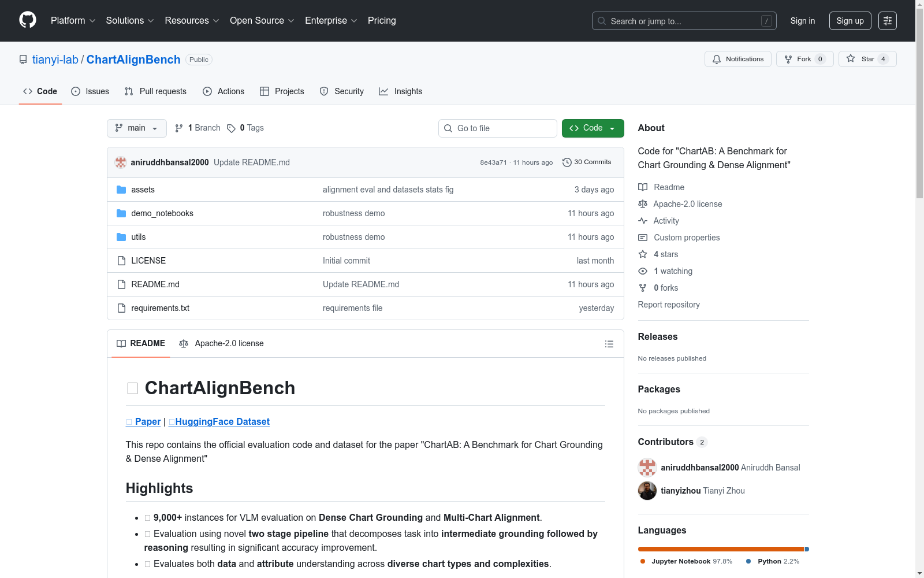Go to the GitHub homepage logo

pyautogui.click(x=28, y=20)
